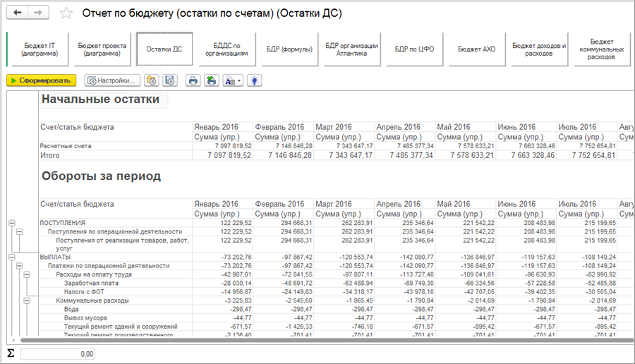The width and height of the screenshot is (635, 364).
Task: Open the Настройки... settings button
Action: [112, 80]
